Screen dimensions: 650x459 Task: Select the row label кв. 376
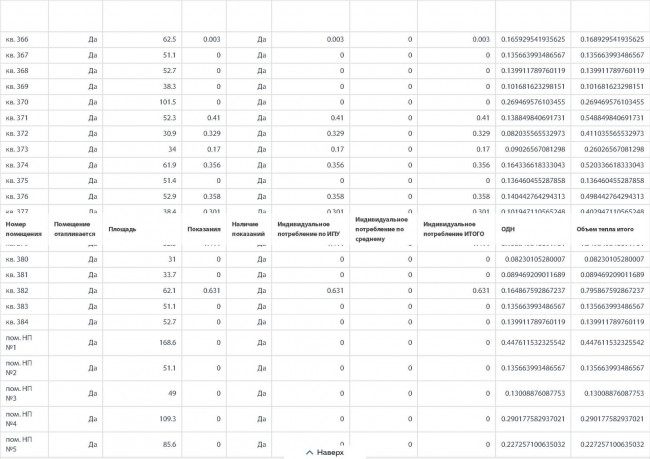point(17,197)
